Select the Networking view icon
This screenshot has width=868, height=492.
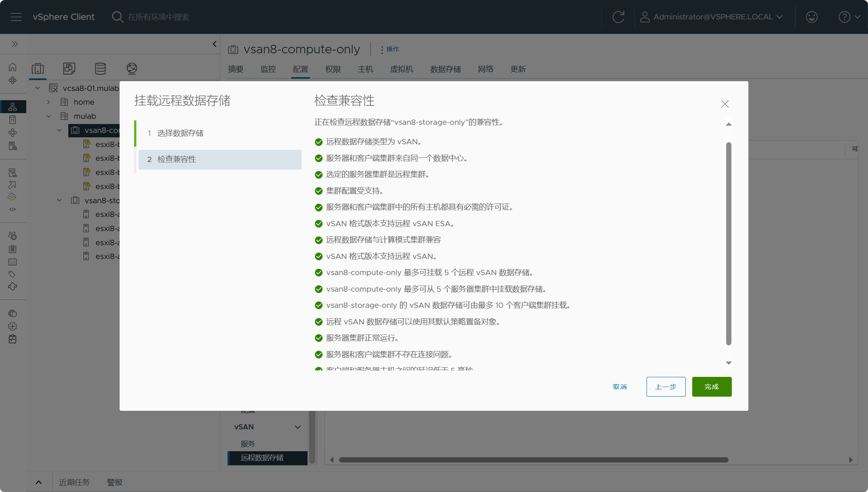point(132,69)
